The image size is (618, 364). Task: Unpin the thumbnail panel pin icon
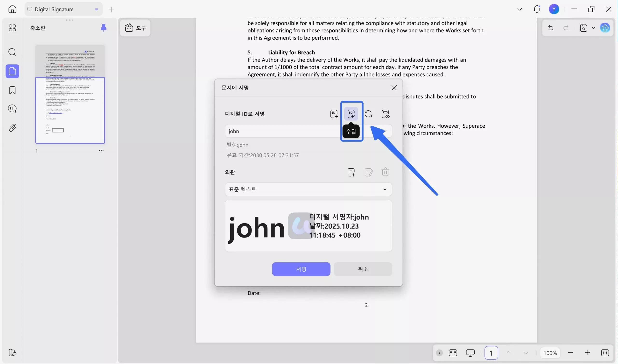coord(104,28)
